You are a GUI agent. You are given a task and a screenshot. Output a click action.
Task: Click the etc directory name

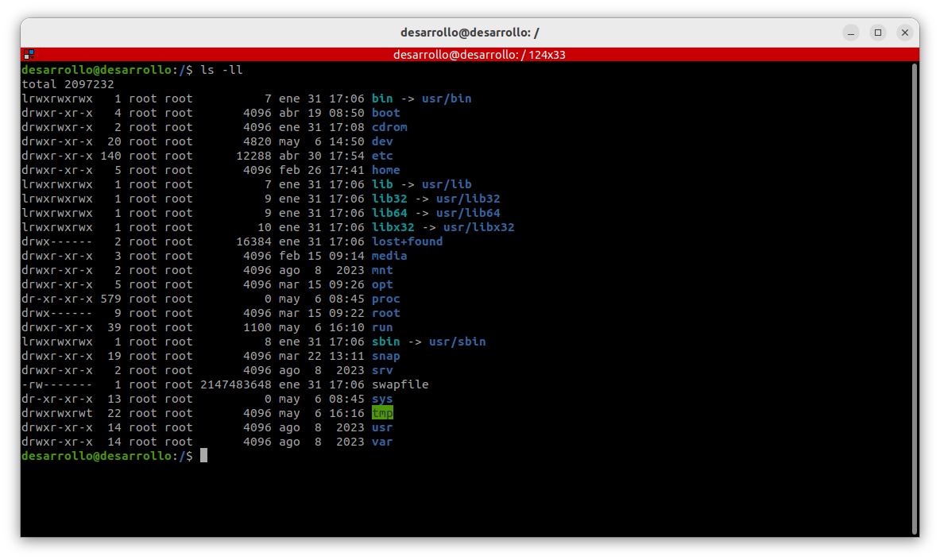click(x=382, y=156)
